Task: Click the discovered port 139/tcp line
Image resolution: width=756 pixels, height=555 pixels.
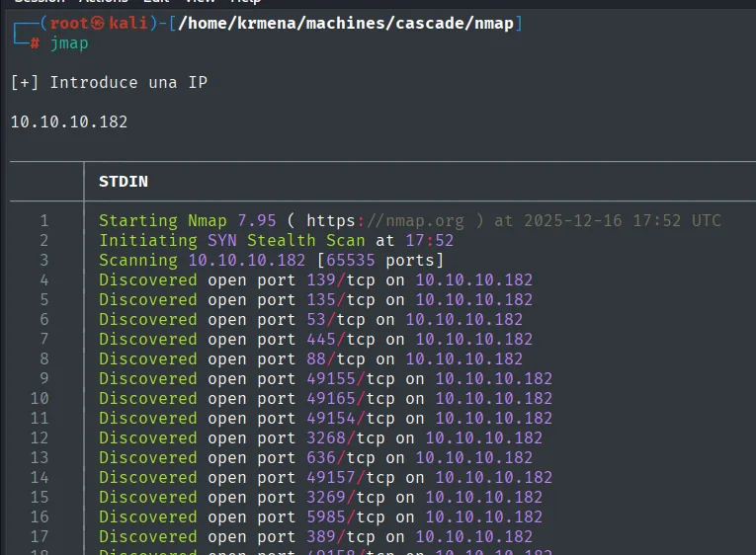Action: click(x=316, y=279)
